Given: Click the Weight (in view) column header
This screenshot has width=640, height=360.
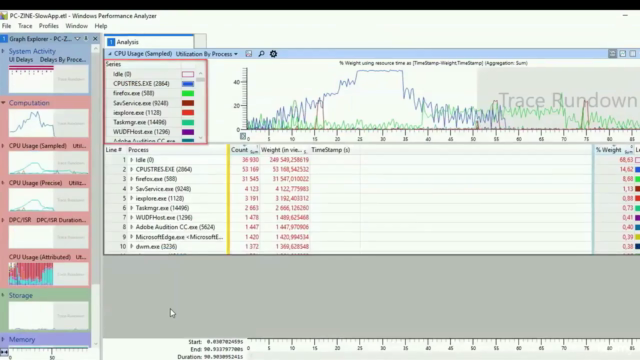Looking at the screenshot, I should tap(284, 150).
